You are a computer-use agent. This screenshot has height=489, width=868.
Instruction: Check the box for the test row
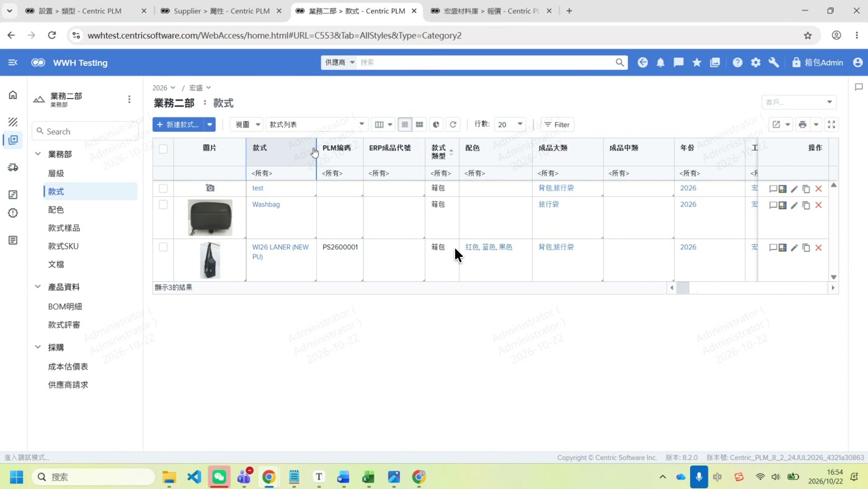coord(163,188)
